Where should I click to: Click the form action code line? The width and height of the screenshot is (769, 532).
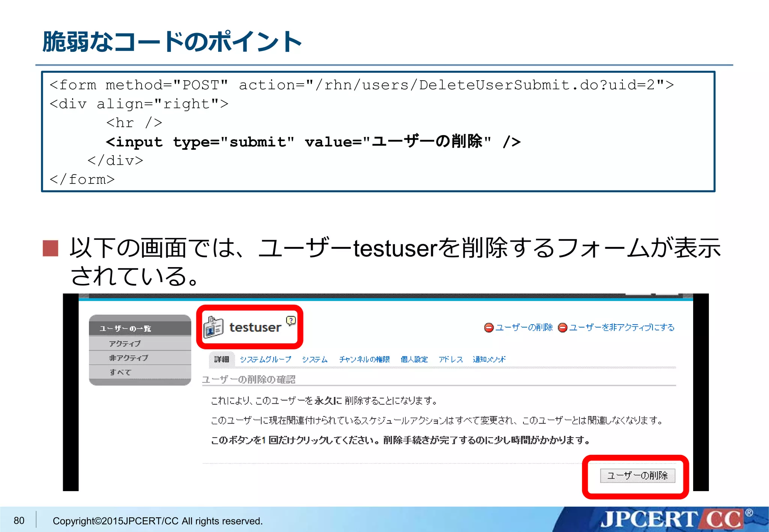pos(362,85)
